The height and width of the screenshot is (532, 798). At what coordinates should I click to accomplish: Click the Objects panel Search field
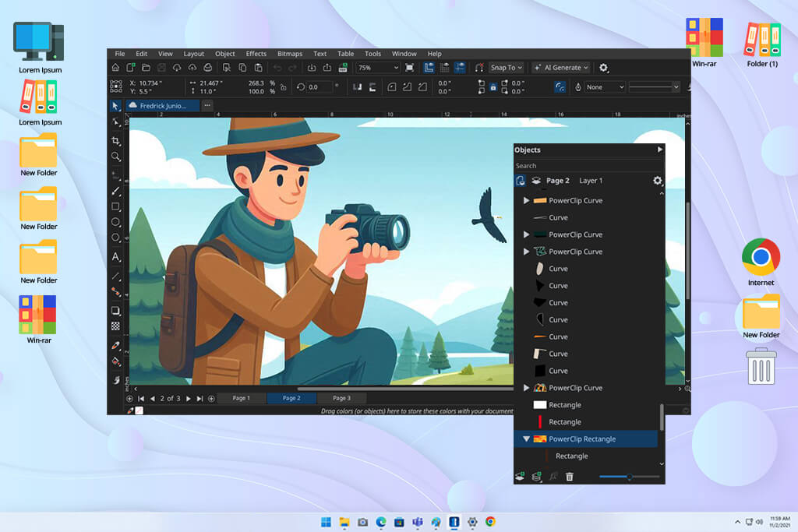coord(588,166)
